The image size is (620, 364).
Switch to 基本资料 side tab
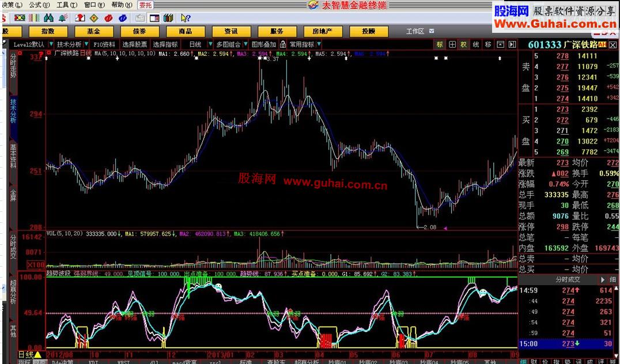pyautogui.click(x=13, y=157)
